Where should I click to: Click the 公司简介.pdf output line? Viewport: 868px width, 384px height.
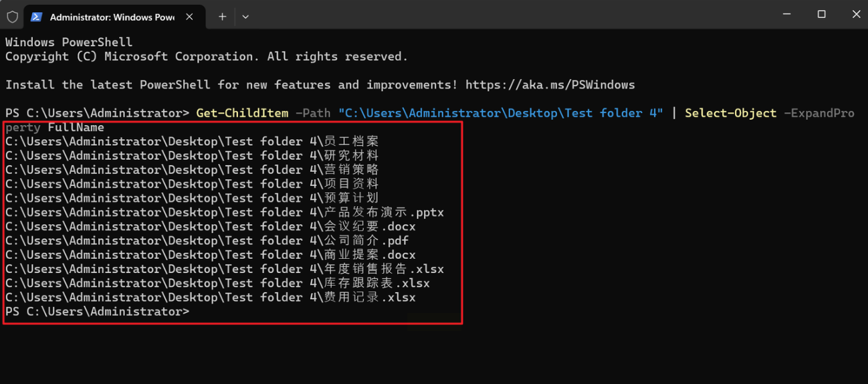(207, 240)
